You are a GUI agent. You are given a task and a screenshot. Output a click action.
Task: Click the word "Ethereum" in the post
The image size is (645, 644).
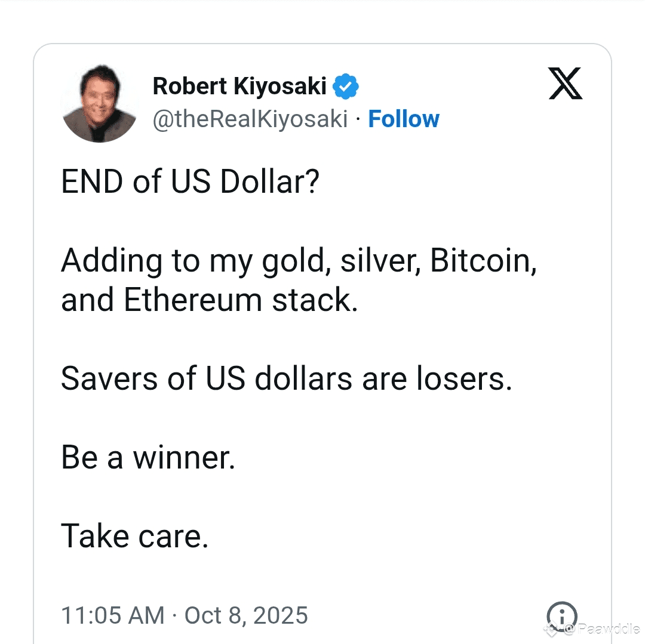click(193, 300)
